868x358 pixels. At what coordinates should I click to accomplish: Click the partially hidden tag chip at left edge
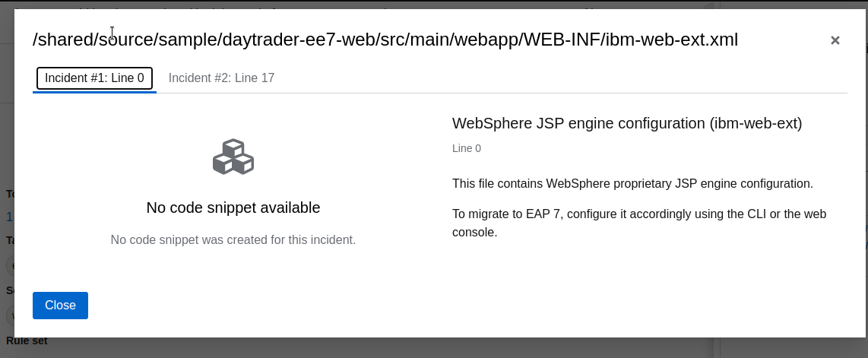[x=9, y=265]
